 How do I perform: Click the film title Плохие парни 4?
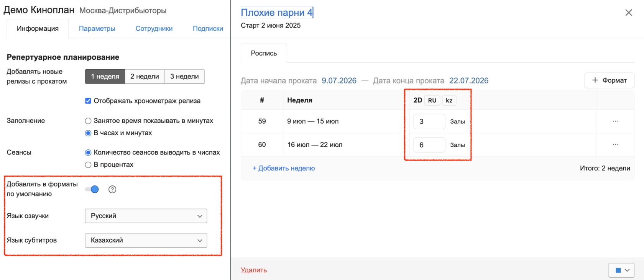[277, 13]
